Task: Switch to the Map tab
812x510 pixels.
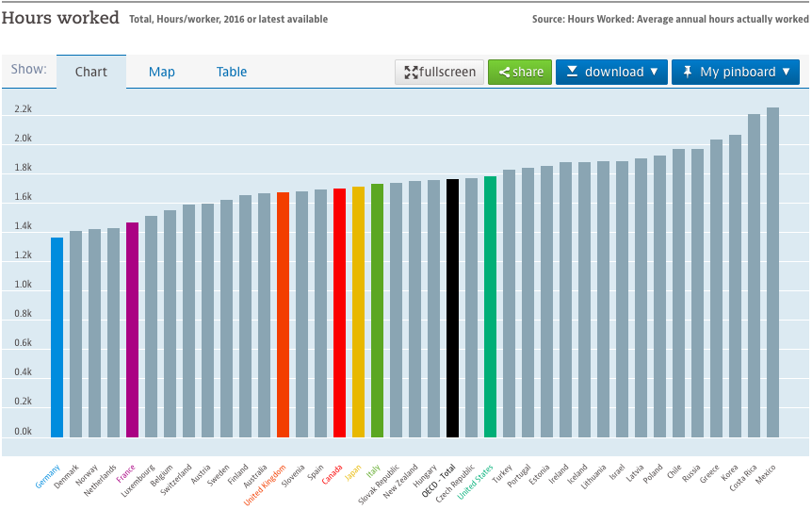Action: click(x=162, y=72)
